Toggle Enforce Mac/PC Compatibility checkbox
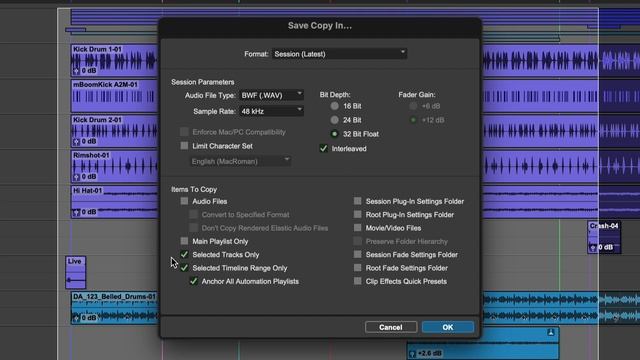640x360 pixels. click(x=184, y=132)
